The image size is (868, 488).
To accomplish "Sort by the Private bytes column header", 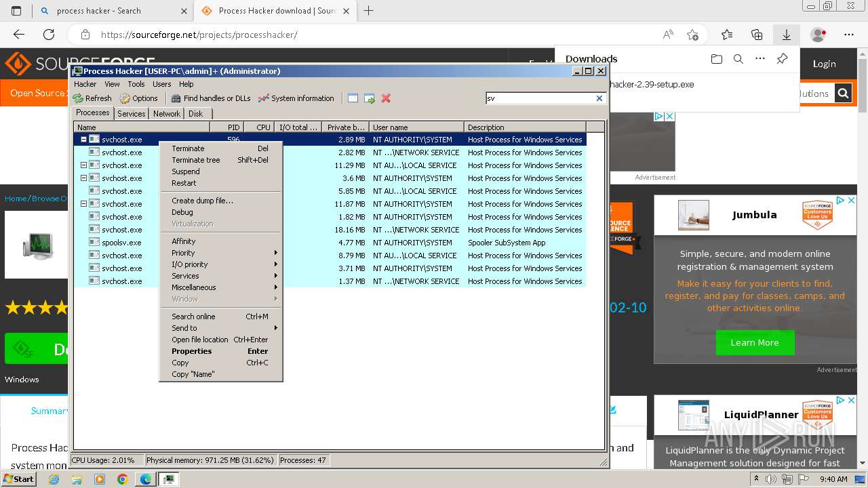I will tap(345, 127).
